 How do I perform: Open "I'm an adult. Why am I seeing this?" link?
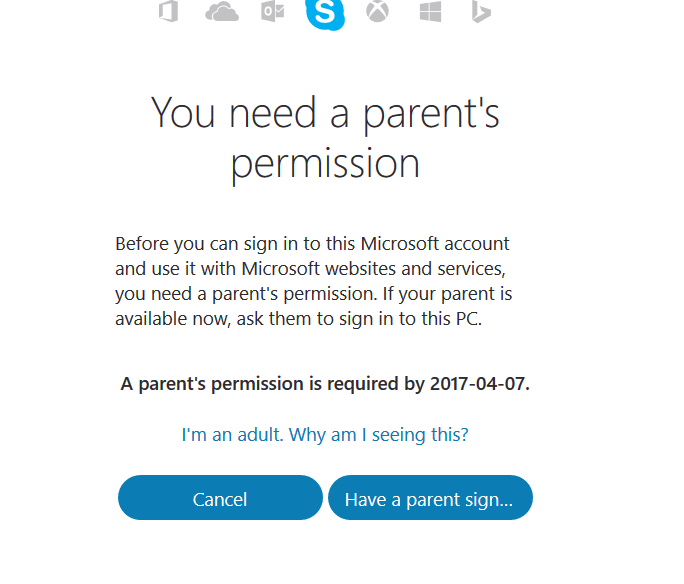325,434
